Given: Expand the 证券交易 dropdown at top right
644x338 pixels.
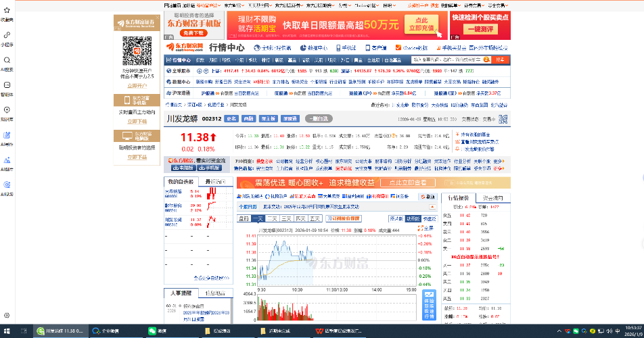Looking at the screenshot, I should 474,5.
